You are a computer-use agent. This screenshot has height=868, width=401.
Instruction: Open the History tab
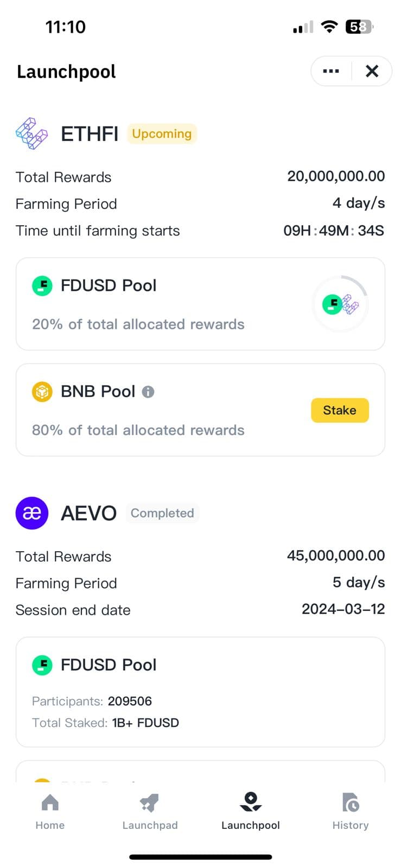(x=351, y=812)
